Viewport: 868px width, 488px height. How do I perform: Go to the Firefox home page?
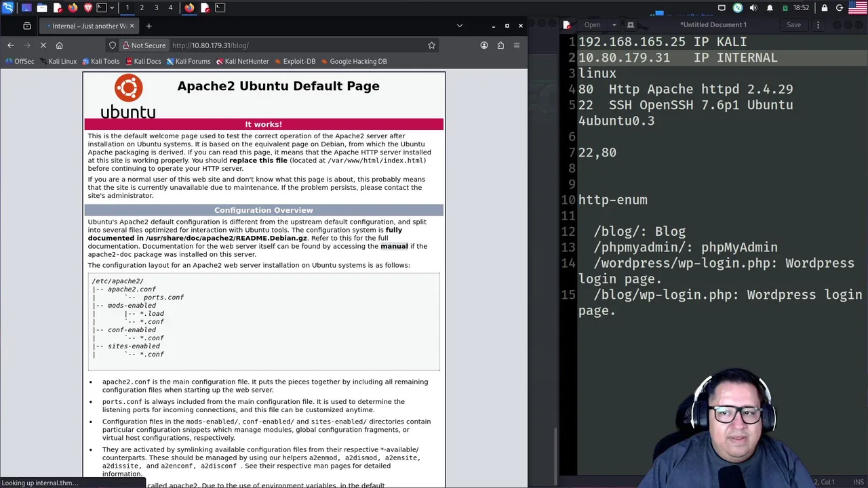point(59,45)
